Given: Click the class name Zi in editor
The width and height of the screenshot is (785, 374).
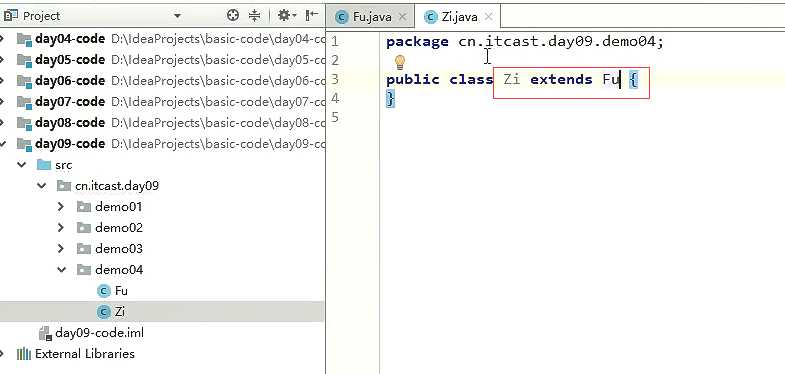Looking at the screenshot, I should tap(512, 79).
